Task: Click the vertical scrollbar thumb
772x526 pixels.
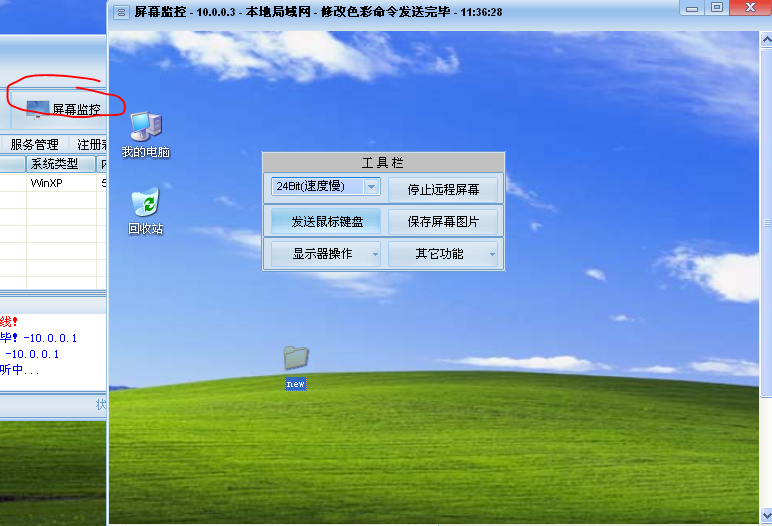Action: click(766, 222)
